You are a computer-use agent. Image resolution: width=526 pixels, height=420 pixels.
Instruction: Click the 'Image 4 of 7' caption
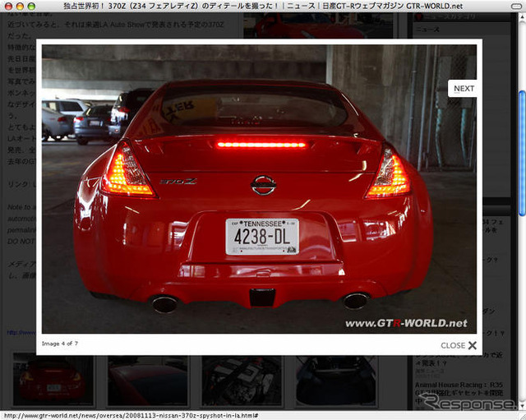pos(60,344)
